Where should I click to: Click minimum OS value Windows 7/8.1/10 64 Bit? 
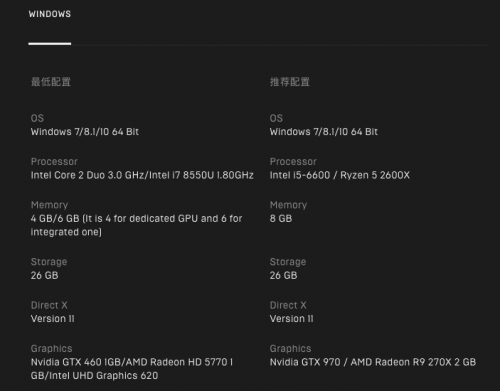click(x=85, y=132)
